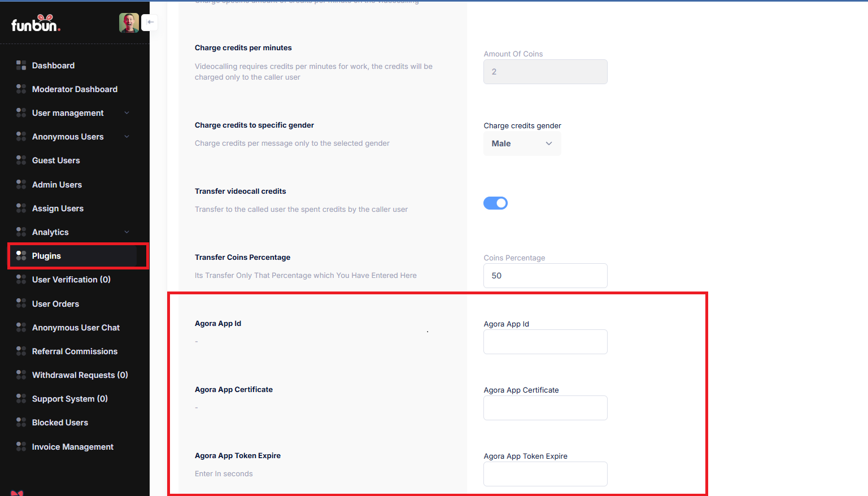Click the Moderator Dashboard icon
Image resolution: width=868 pixels, height=496 pixels.
coord(21,89)
